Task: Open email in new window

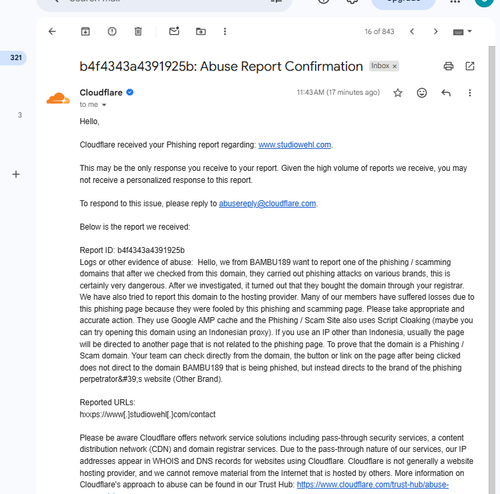Action: [x=470, y=66]
